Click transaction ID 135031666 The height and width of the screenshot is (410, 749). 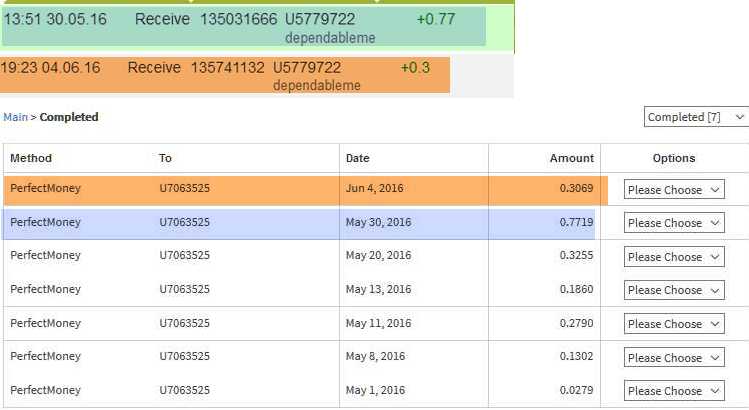(238, 19)
